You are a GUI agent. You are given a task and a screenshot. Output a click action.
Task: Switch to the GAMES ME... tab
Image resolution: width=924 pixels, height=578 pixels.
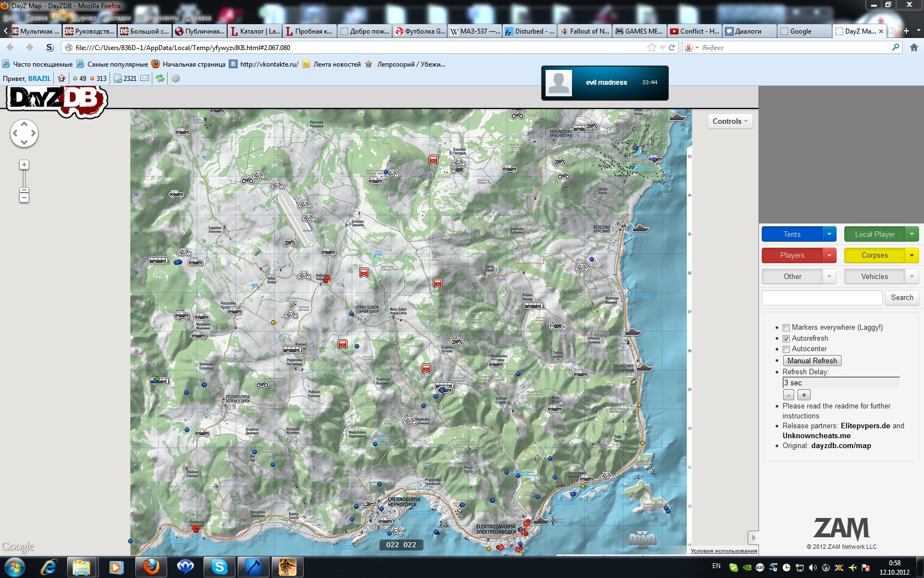(639, 31)
